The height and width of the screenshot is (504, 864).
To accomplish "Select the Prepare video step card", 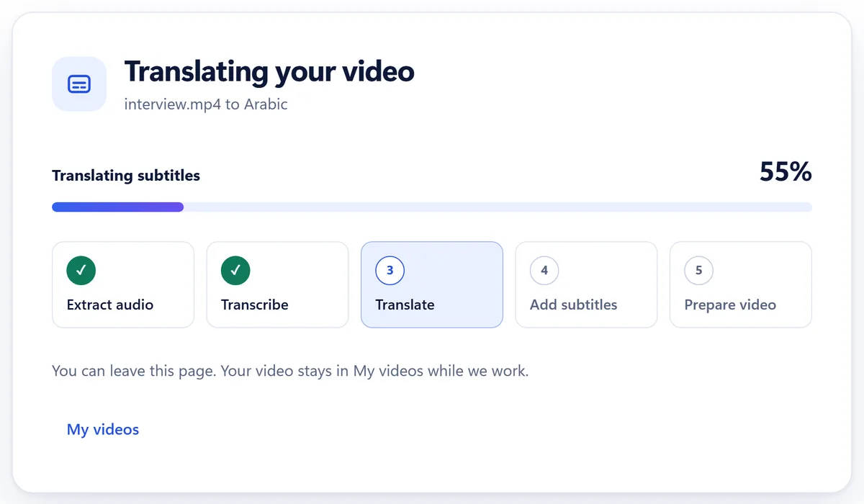I will (x=741, y=284).
